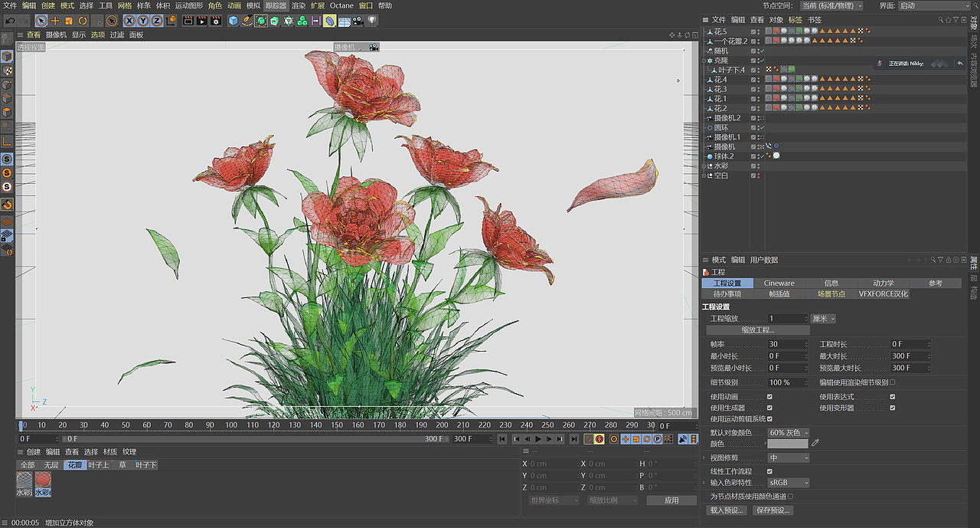Switch to the 帧插值 tab
This screenshot has width=980, height=528.
[x=779, y=294]
